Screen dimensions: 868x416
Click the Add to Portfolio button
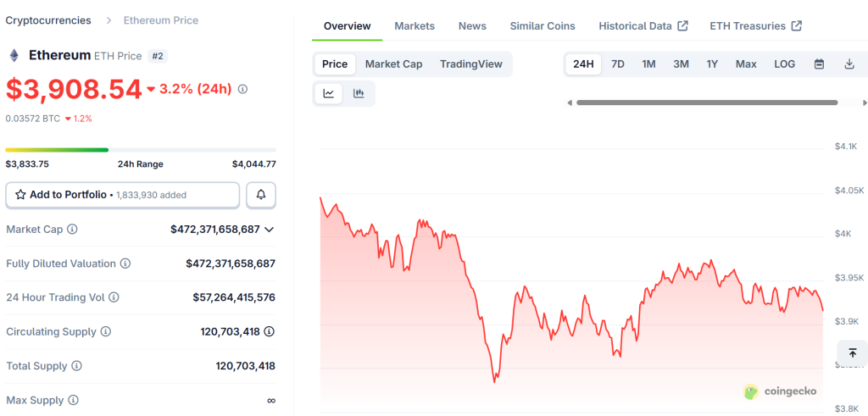(122, 195)
